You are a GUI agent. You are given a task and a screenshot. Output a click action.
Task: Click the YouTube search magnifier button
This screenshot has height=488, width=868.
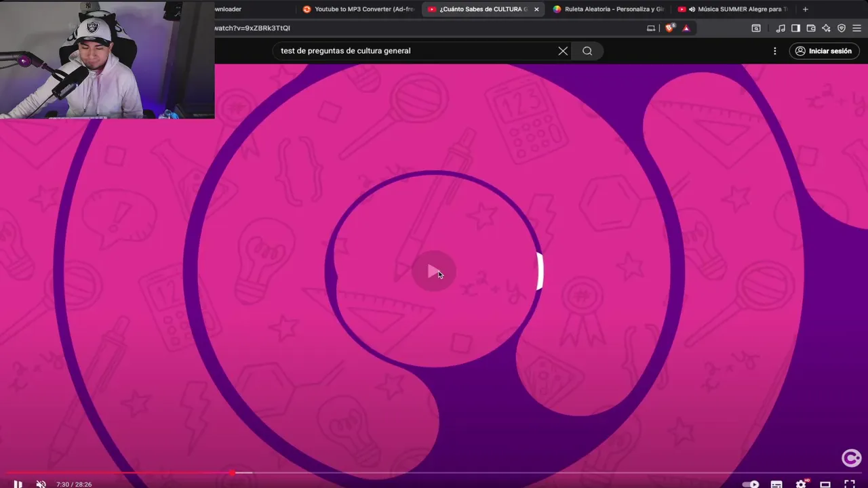pos(587,51)
